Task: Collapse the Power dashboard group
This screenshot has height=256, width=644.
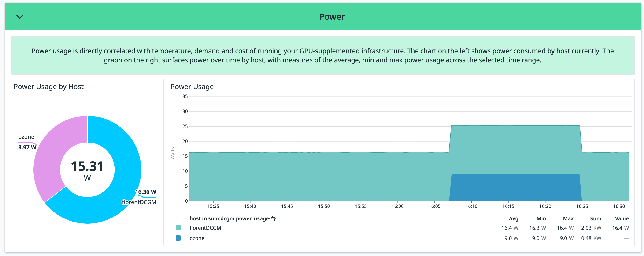Action: [19, 16]
